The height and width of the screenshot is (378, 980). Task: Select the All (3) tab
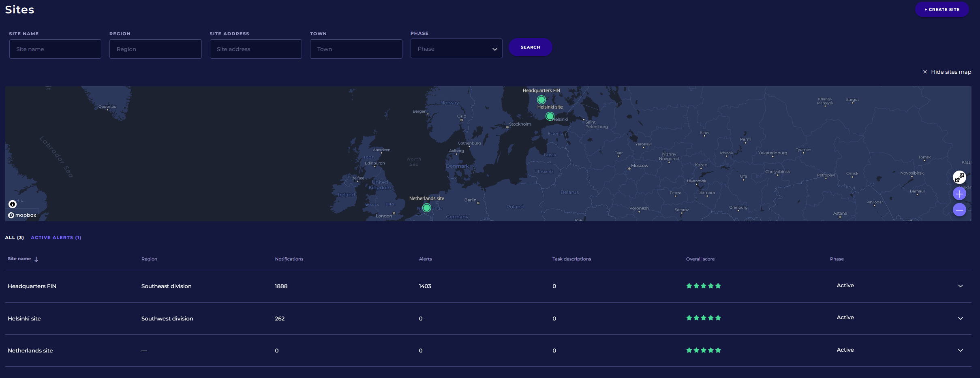point(14,237)
